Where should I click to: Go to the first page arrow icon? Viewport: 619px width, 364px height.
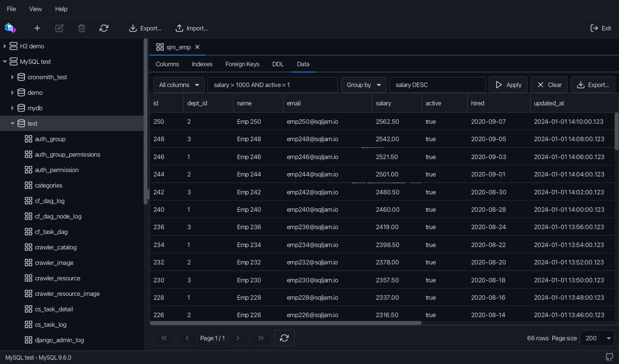(x=164, y=338)
